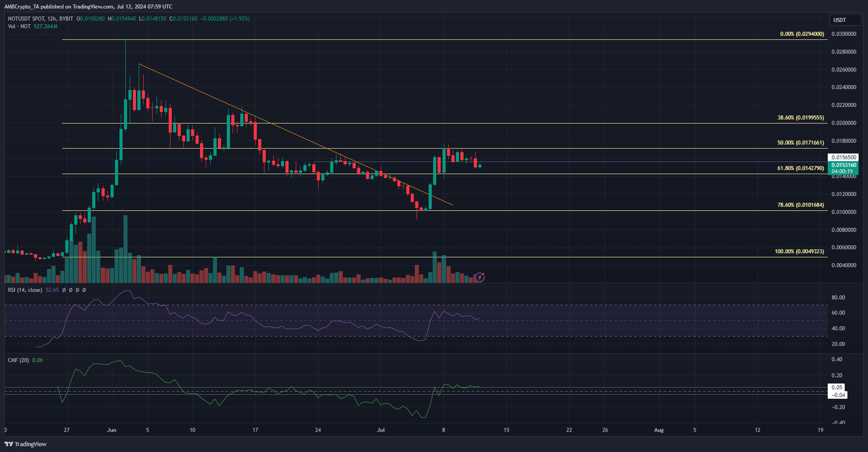Click the lightning bolt event icon
The image size is (868, 452).
[x=480, y=277]
